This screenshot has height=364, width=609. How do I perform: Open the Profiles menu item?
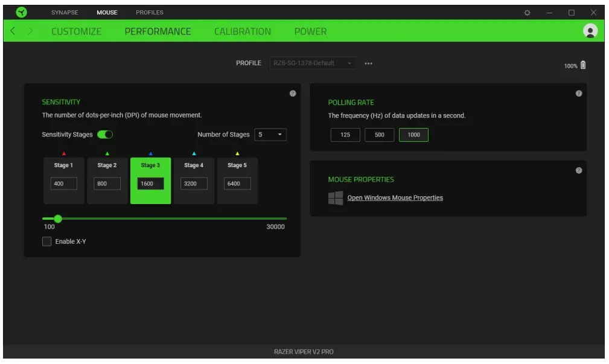coord(149,13)
